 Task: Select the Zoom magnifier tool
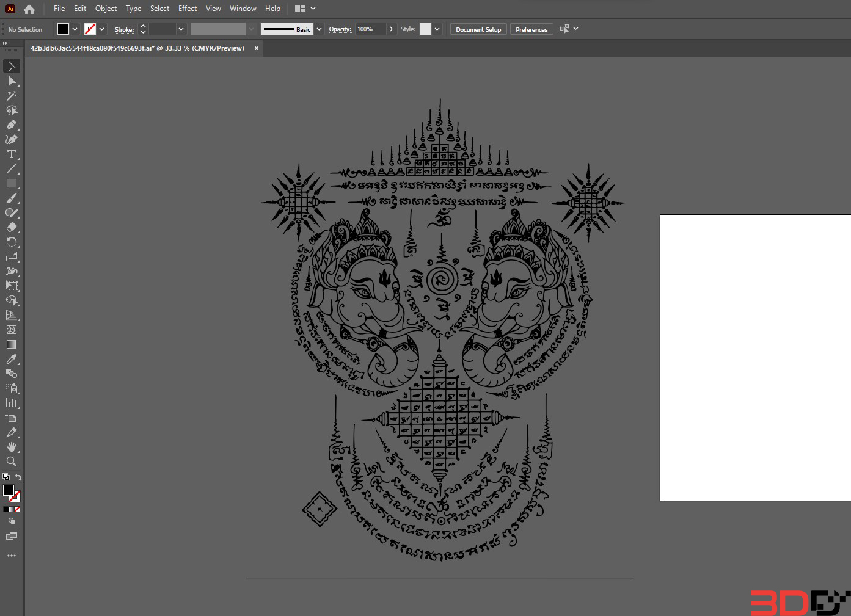(x=12, y=462)
